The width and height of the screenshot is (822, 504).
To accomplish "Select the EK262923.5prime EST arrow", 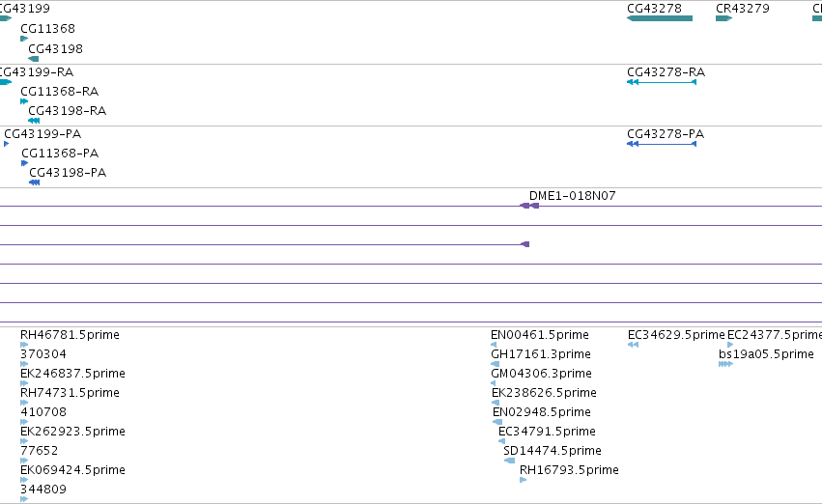I will (24, 441).
